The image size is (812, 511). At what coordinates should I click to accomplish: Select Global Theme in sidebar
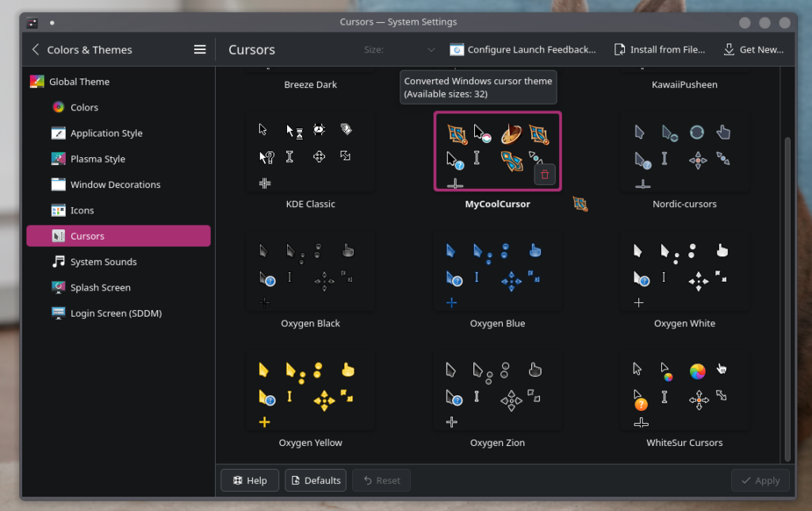click(x=79, y=82)
